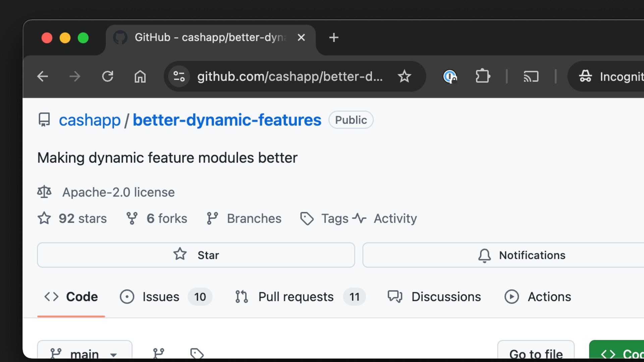Click the fork icon beside 6 forks

click(x=132, y=219)
